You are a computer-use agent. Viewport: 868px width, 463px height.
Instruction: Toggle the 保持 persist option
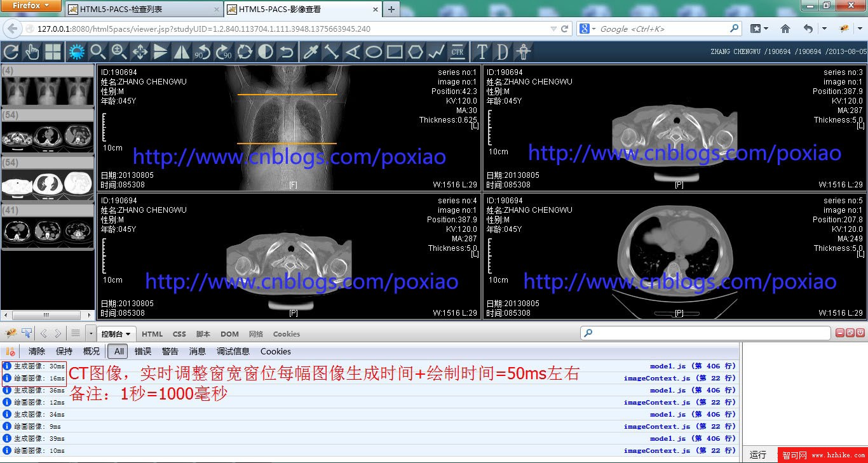(64, 351)
